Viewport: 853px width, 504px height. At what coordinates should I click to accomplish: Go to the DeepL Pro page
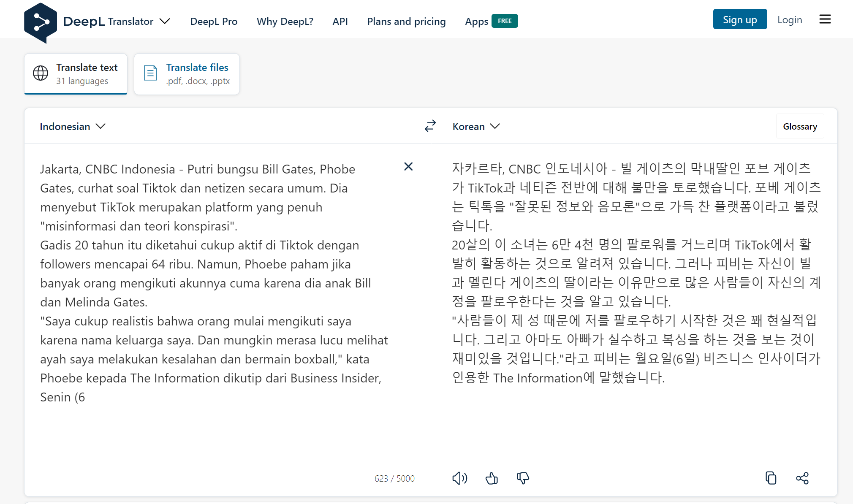pos(214,21)
